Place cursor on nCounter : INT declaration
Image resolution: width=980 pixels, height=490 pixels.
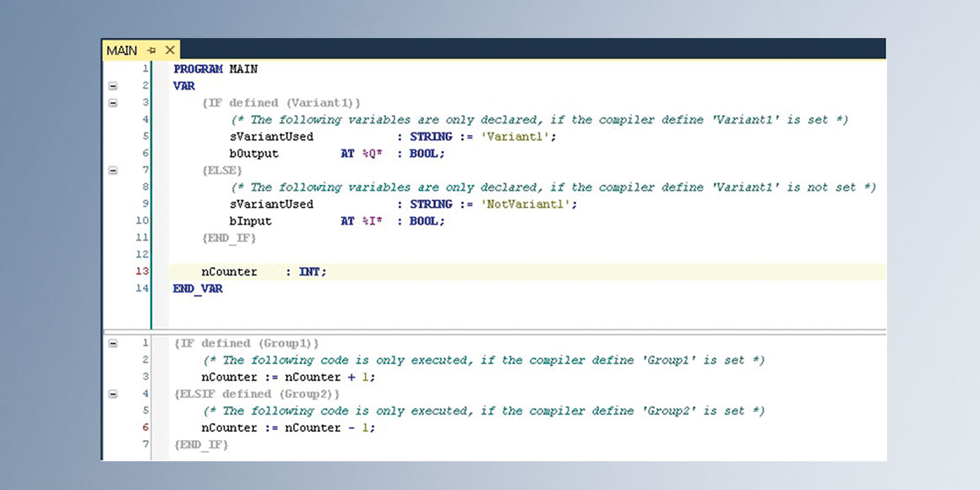[x=263, y=272]
